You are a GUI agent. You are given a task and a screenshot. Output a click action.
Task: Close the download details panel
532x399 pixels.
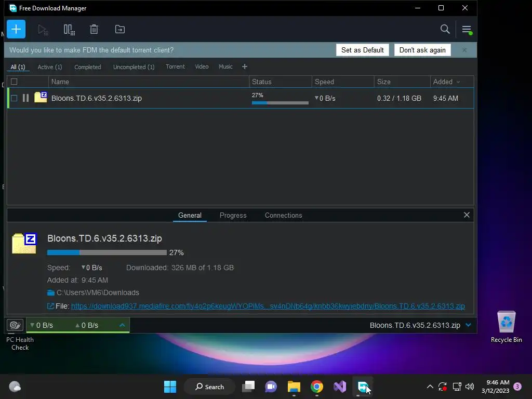467,215
